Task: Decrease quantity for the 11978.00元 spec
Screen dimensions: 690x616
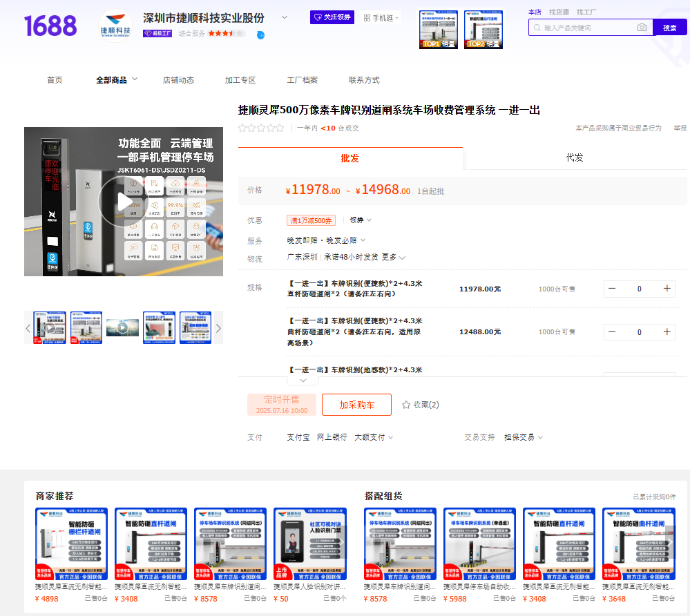Action: [x=612, y=289]
